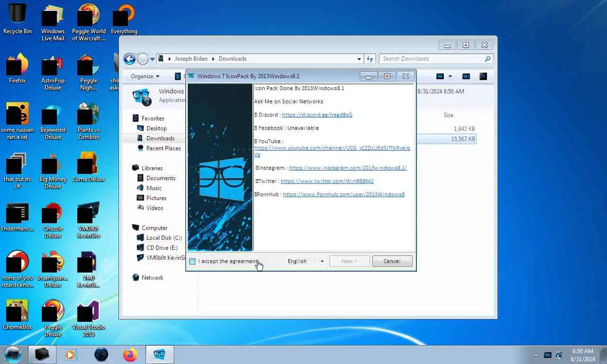Click the Size column header
Screen dimensions: 607x364
click(x=449, y=115)
